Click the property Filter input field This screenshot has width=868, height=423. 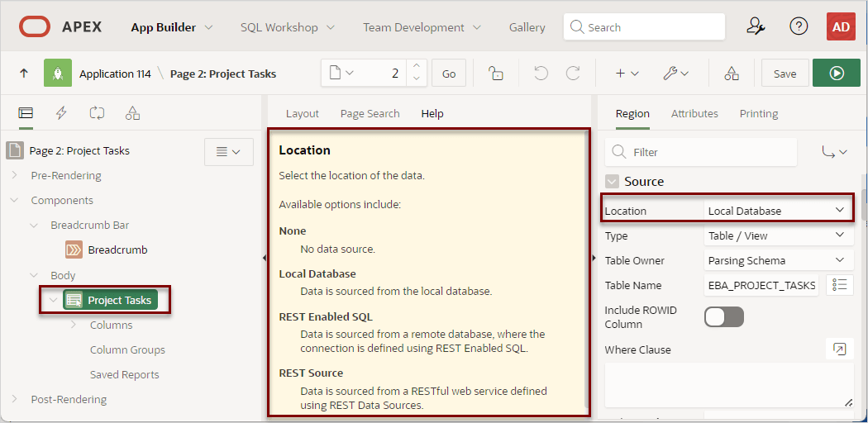[701, 152]
